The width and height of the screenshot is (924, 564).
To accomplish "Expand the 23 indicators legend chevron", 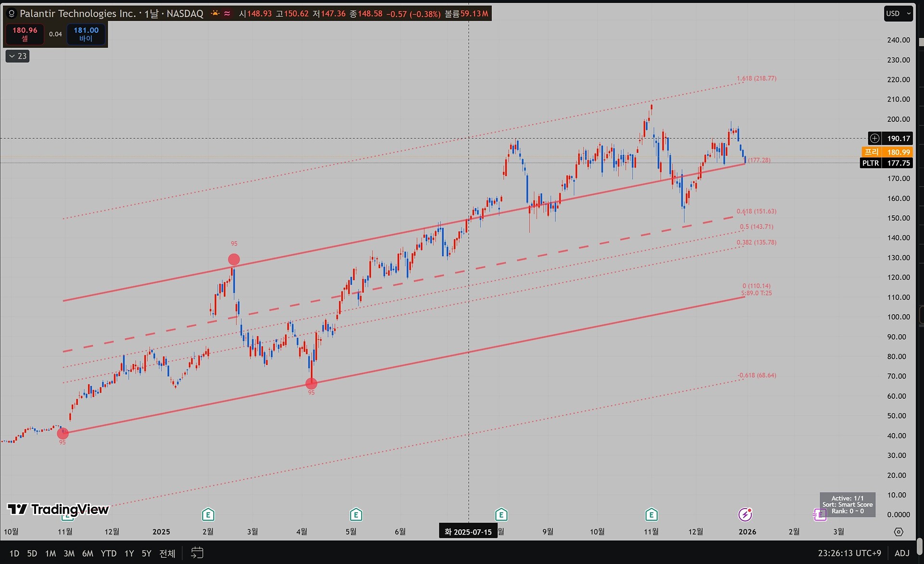I will (x=17, y=56).
